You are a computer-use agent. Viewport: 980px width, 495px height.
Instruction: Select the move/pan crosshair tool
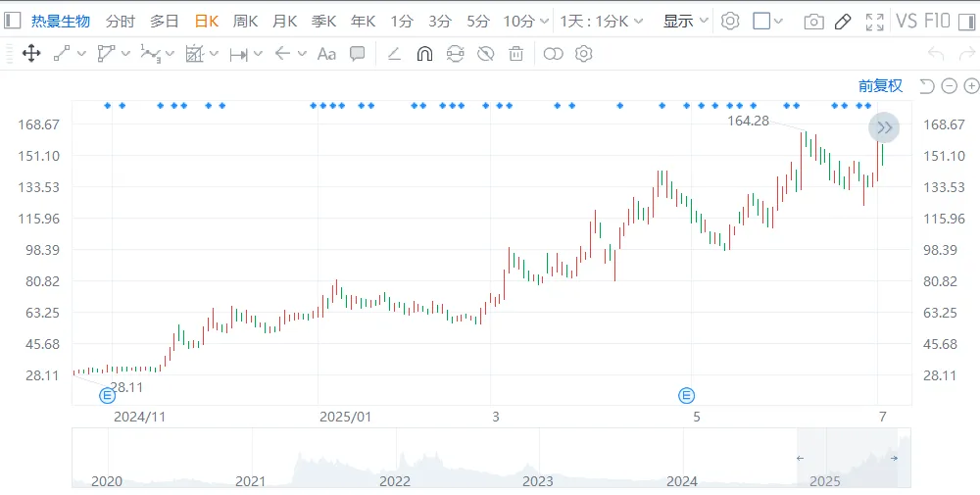(x=31, y=54)
